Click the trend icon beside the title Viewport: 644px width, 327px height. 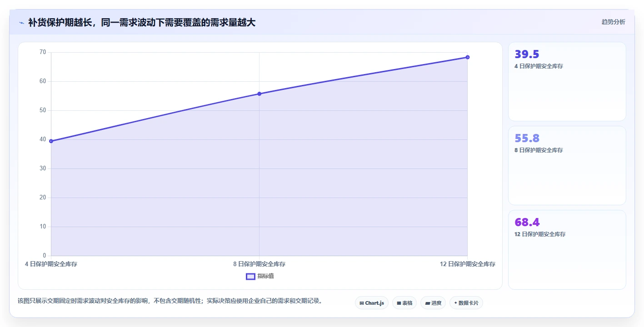click(x=21, y=22)
